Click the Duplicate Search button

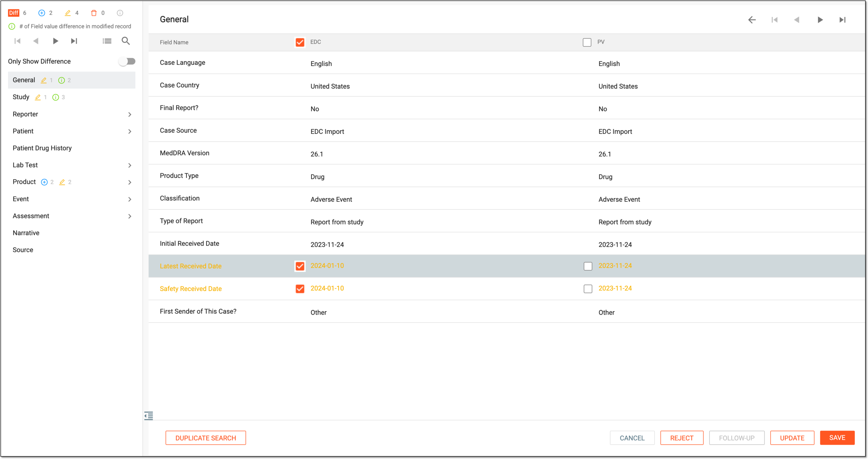coord(206,438)
